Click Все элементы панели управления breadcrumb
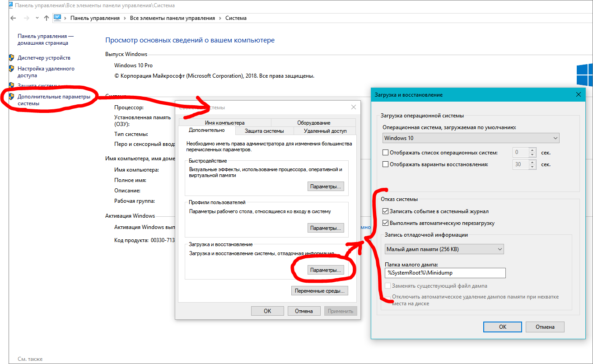This screenshot has width=593, height=364. pyautogui.click(x=172, y=18)
